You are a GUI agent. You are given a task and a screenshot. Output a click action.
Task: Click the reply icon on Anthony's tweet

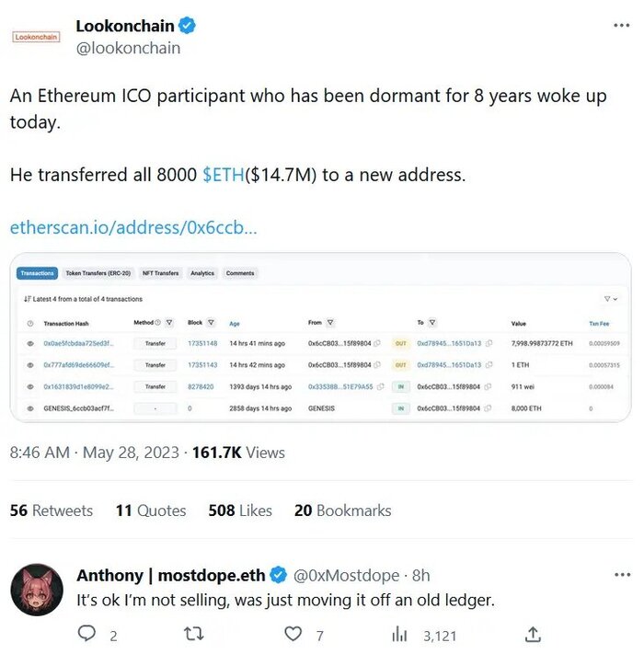point(87,634)
